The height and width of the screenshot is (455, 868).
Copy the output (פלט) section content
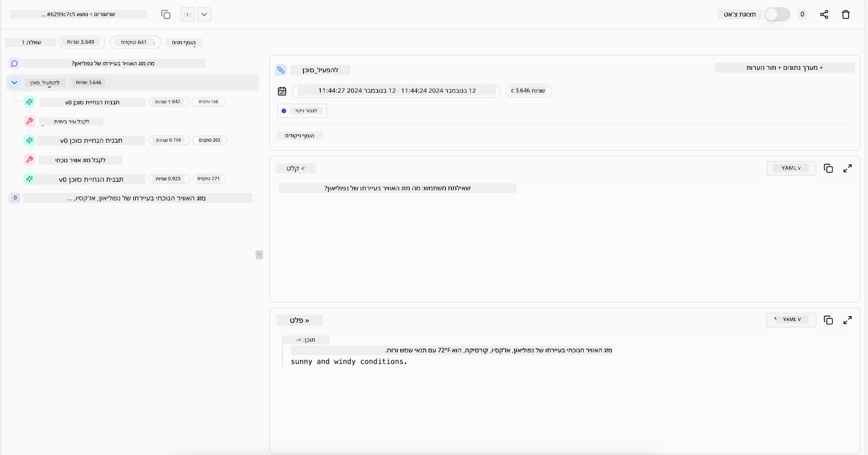(x=828, y=320)
